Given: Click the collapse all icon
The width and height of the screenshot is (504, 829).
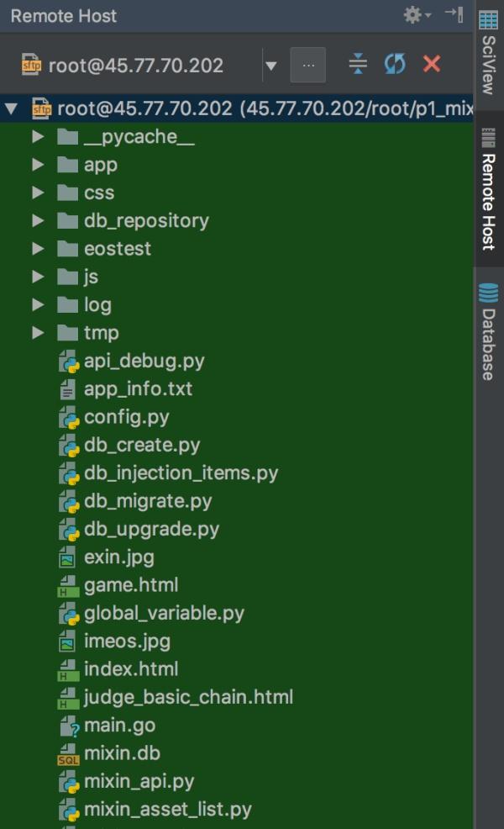Looking at the screenshot, I should [358, 64].
